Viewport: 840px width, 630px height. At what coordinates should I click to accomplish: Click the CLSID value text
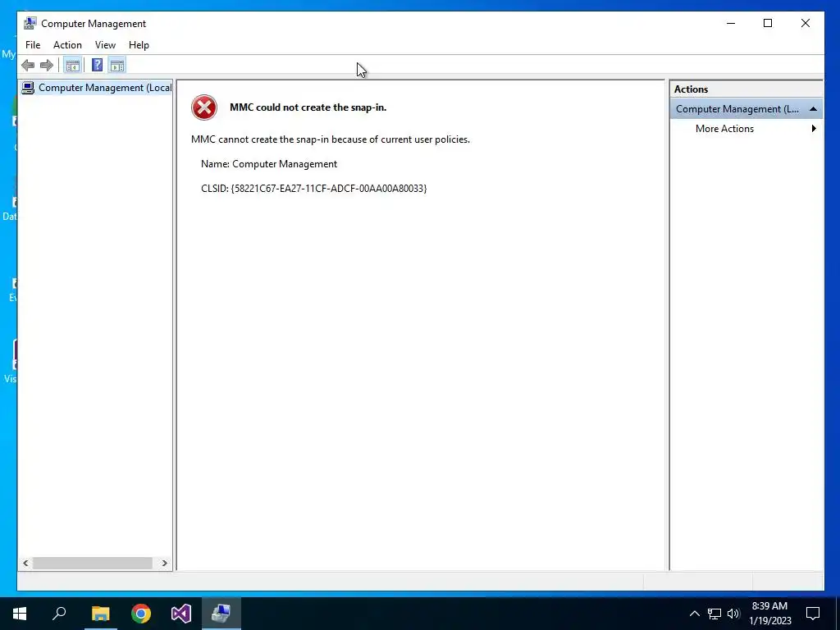[329, 189]
